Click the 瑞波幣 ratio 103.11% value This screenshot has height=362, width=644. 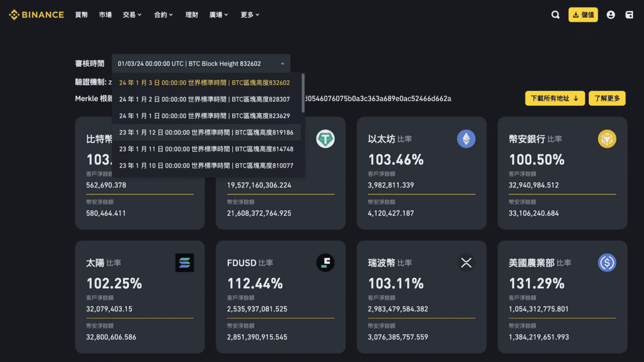click(396, 283)
